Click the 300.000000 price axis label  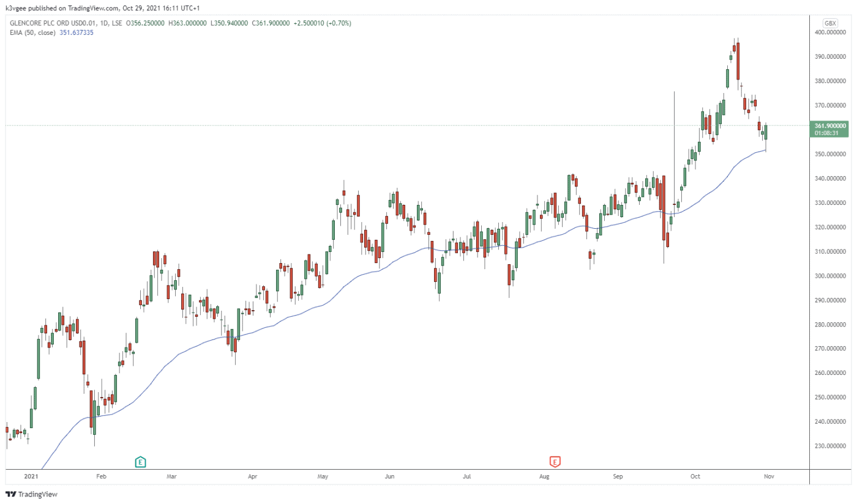pos(830,276)
